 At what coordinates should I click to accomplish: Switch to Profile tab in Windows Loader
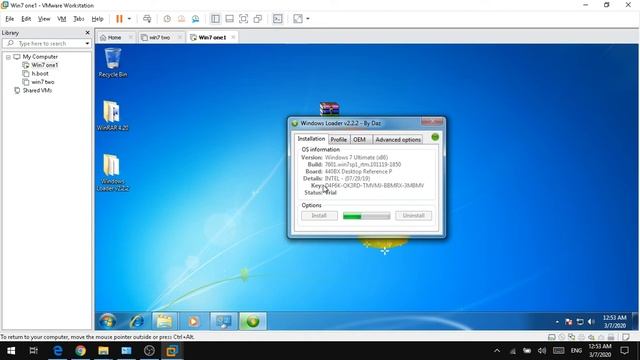pyautogui.click(x=338, y=140)
